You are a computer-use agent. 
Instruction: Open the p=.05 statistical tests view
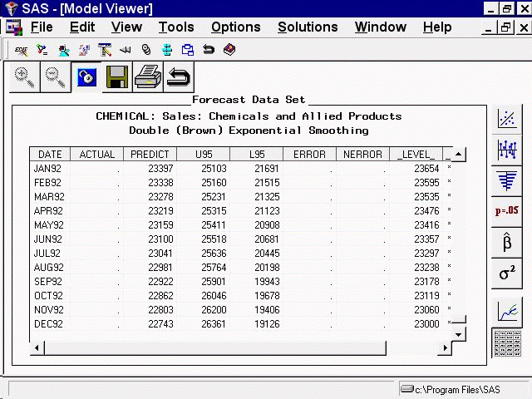(x=506, y=210)
